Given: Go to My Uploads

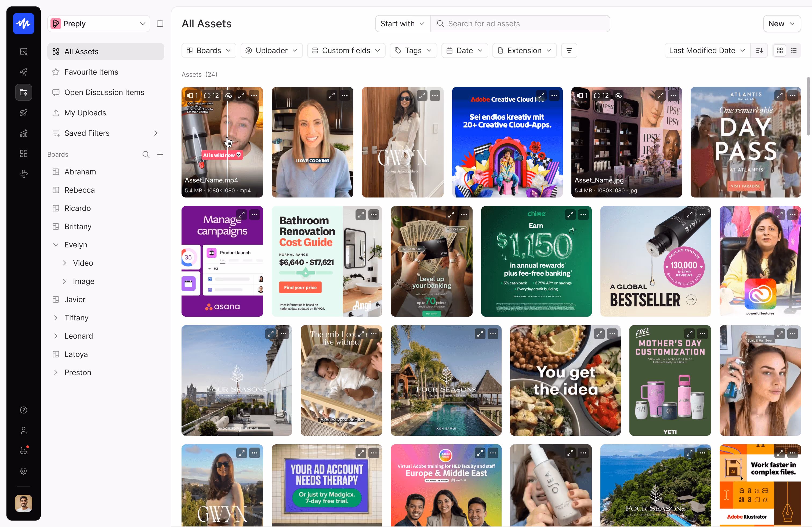Looking at the screenshot, I should [106, 113].
